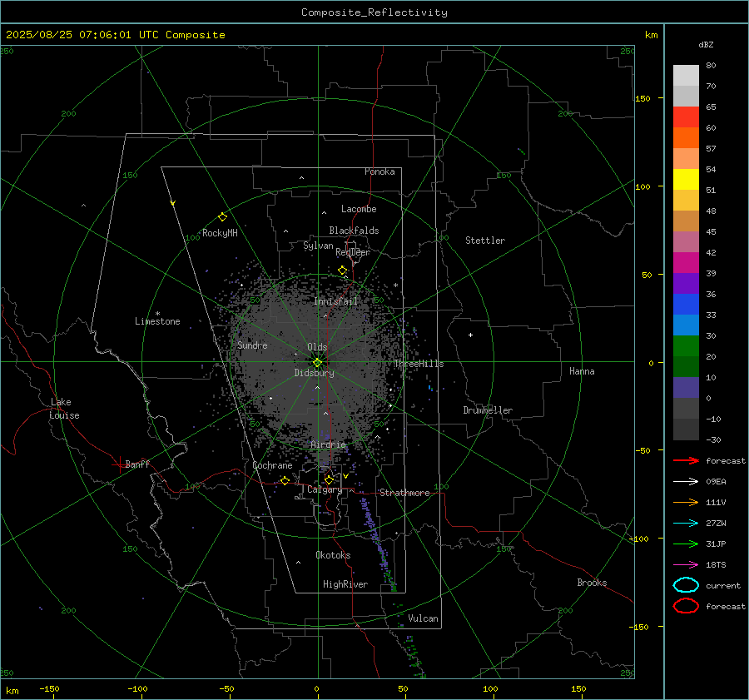
Task: Click the Sundre town label
Action: (x=252, y=345)
